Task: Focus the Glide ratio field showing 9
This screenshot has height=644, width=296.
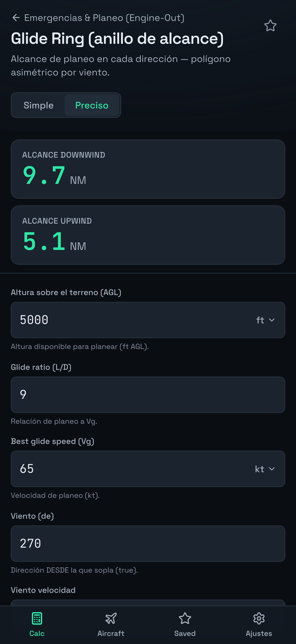Action: pos(148,395)
